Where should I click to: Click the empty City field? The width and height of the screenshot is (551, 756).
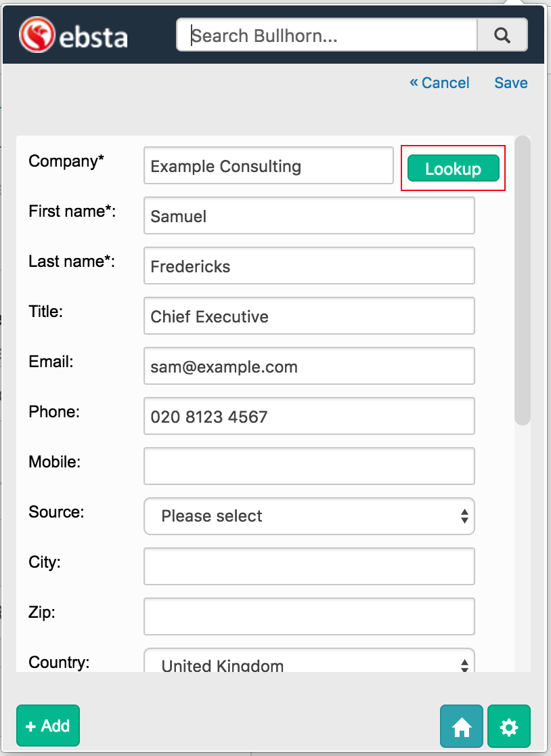point(309,566)
